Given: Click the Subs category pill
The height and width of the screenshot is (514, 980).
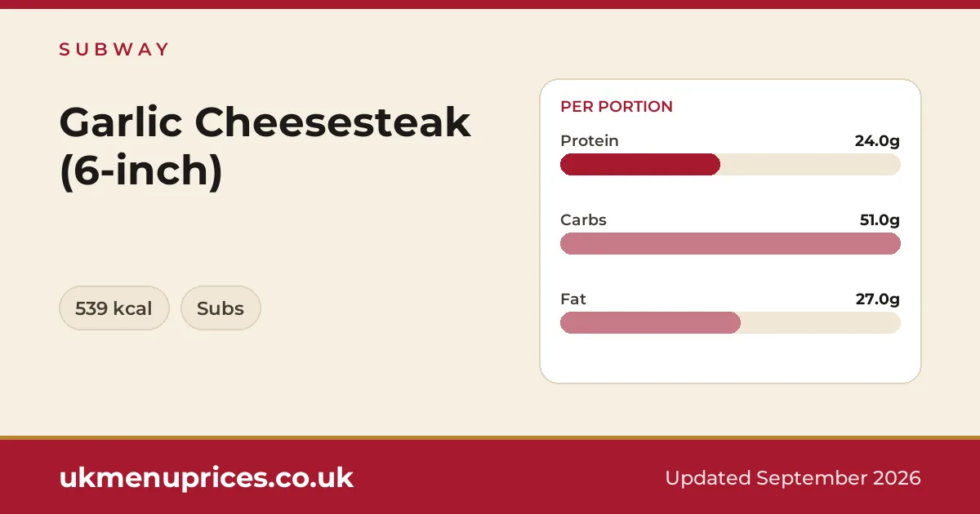Looking at the screenshot, I should point(220,308).
